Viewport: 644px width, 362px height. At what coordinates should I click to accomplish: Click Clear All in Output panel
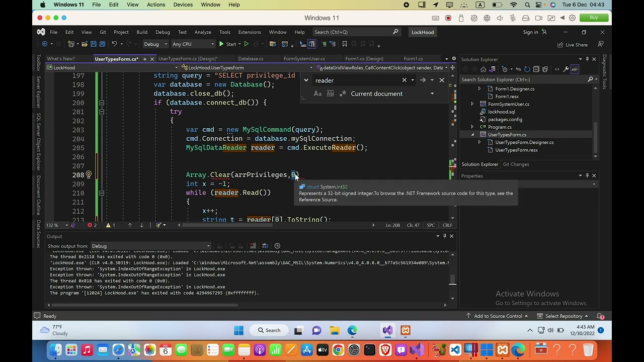click(253, 246)
